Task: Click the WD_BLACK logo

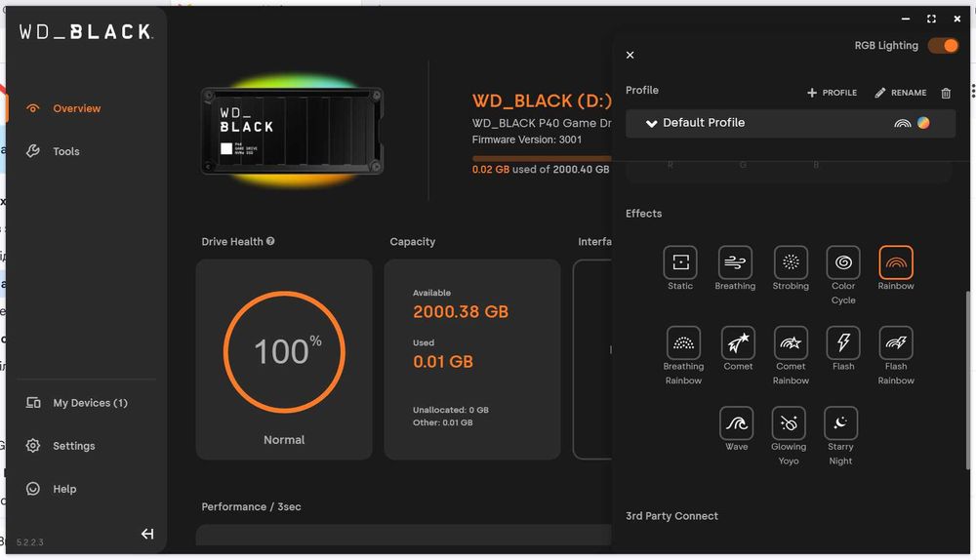Action: [x=85, y=32]
